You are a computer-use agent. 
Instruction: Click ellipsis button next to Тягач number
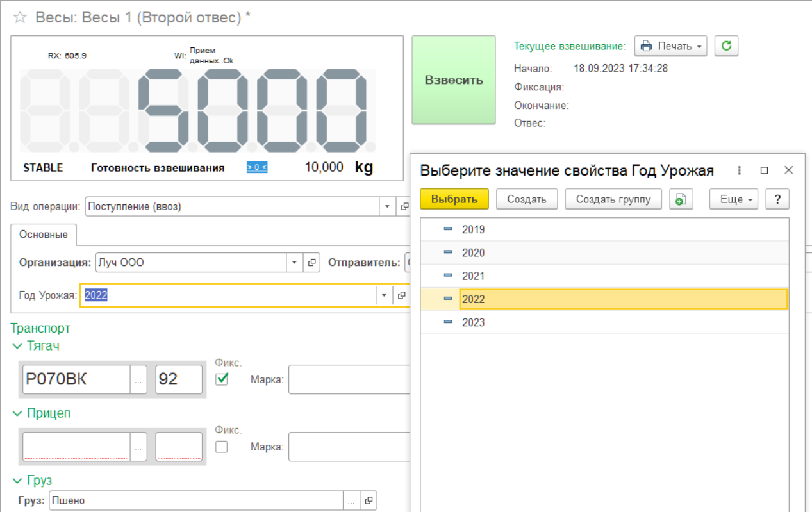pyautogui.click(x=138, y=380)
